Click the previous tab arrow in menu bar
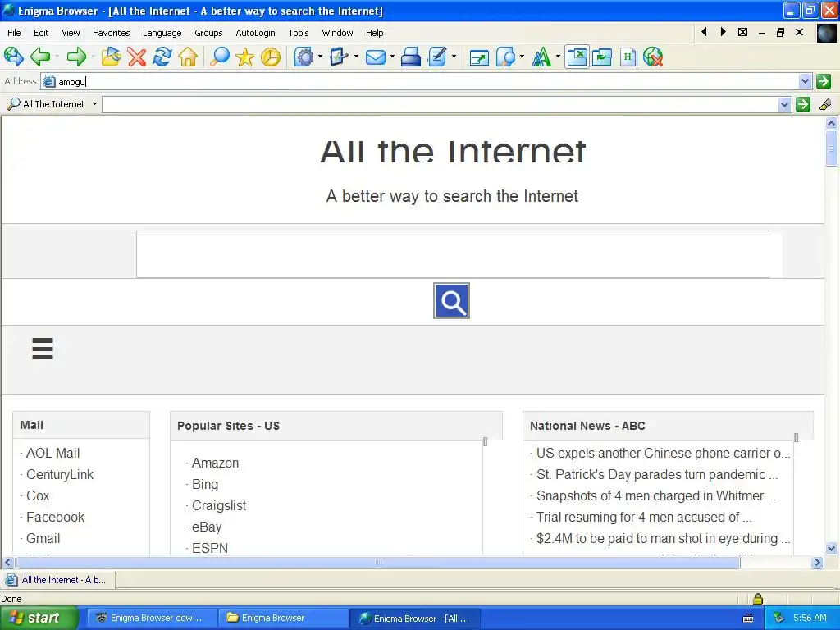This screenshot has width=840, height=630. tap(703, 32)
